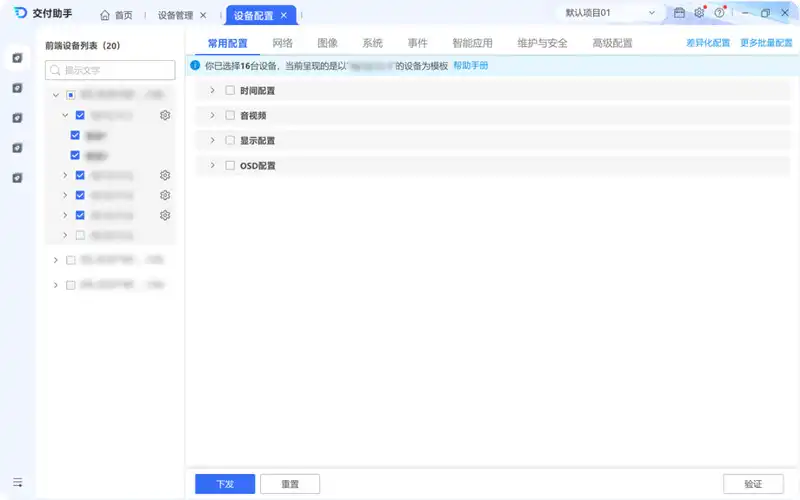The width and height of the screenshot is (800, 500).
Task: Open the 帮助手册 link
Action: 470,65
